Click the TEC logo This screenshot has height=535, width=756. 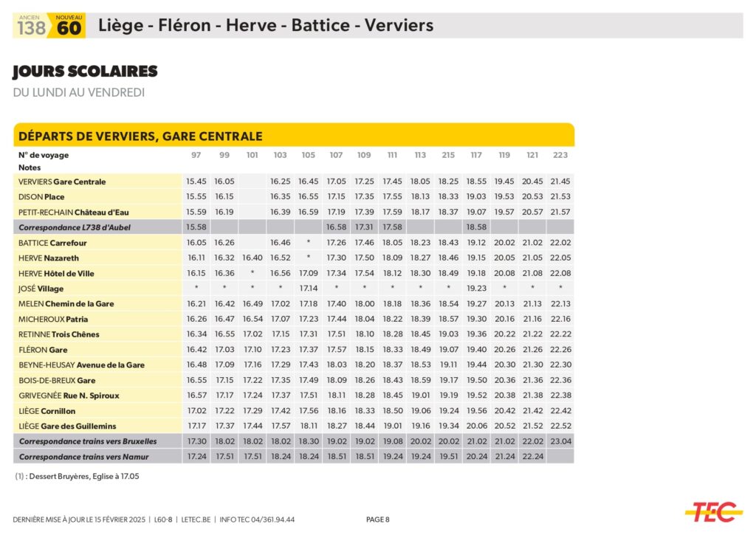(713, 511)
